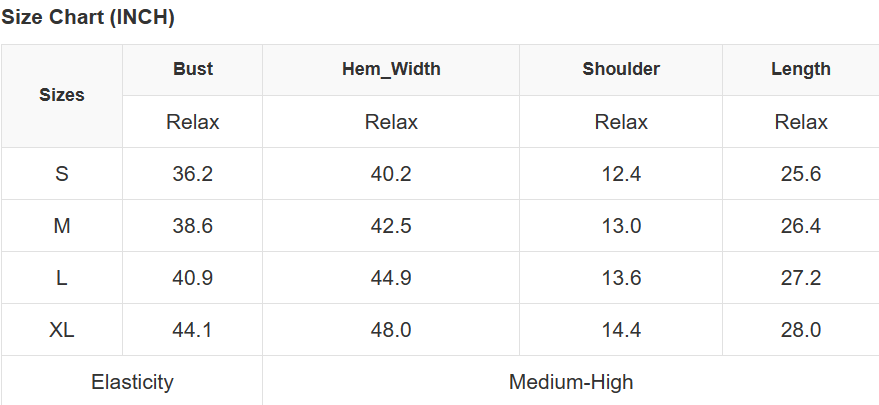Select the Sizes column header
This screenshot has width=879, height=405.
62,96
